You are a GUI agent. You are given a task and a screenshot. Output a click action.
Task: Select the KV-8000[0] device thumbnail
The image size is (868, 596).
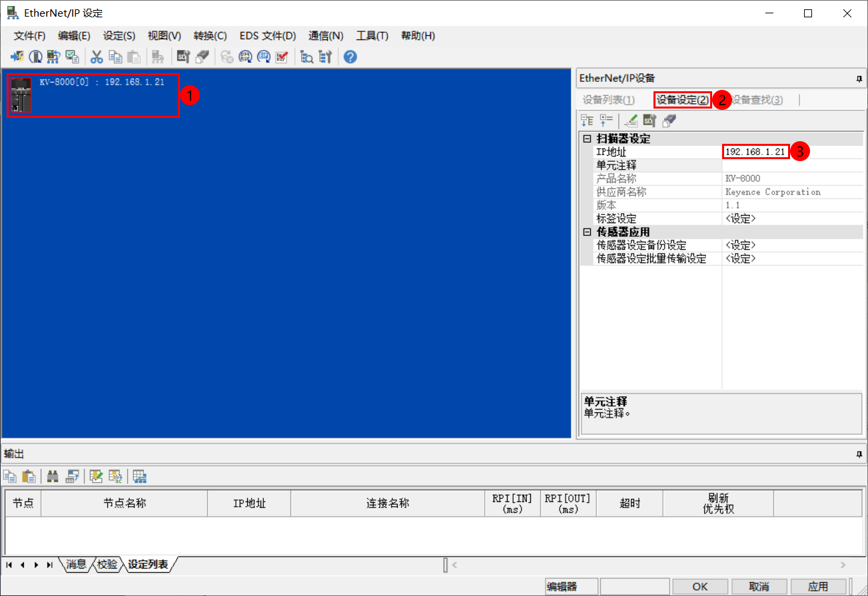[21, 95]
